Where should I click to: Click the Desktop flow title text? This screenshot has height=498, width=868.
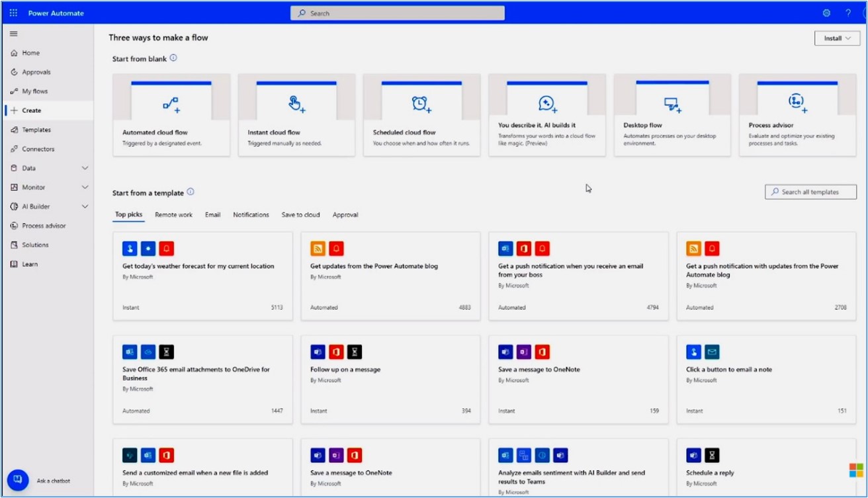click(642, 125)
